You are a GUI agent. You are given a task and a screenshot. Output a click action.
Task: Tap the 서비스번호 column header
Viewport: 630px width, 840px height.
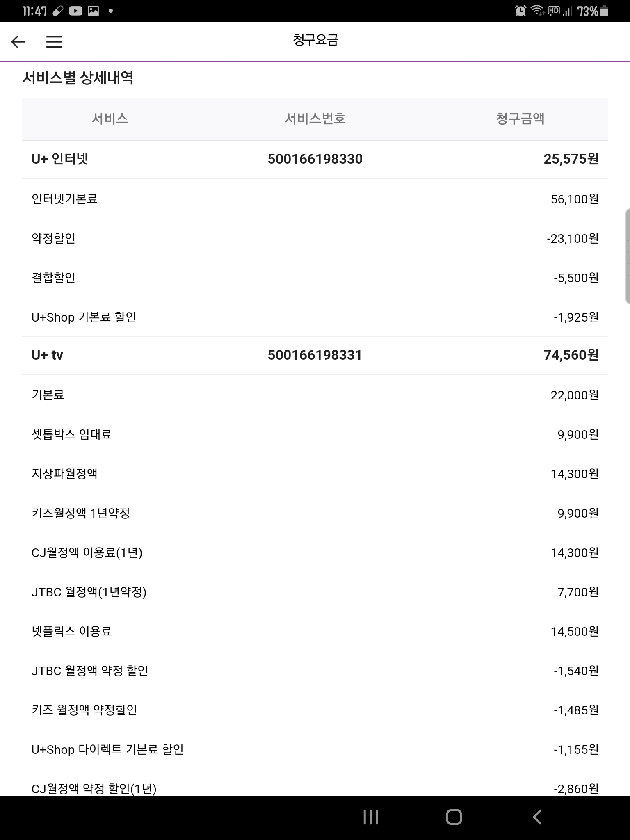[315, 119]
